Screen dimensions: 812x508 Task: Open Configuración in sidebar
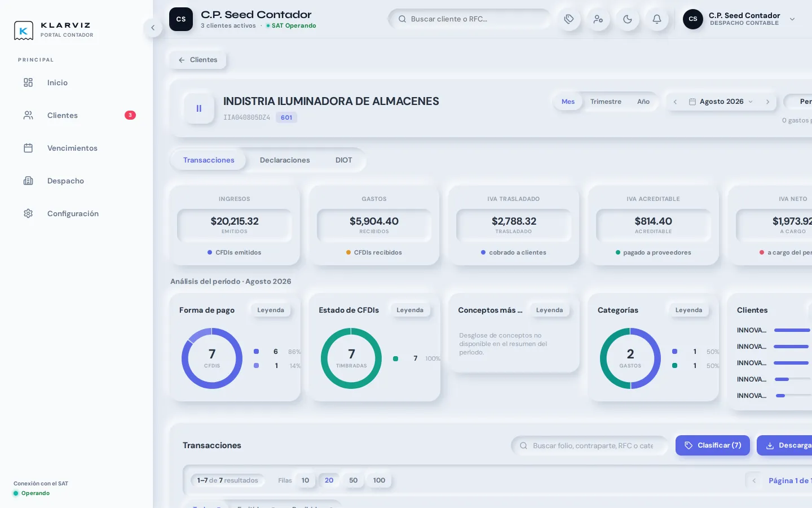pyautogui.click(x=76, y=214)
